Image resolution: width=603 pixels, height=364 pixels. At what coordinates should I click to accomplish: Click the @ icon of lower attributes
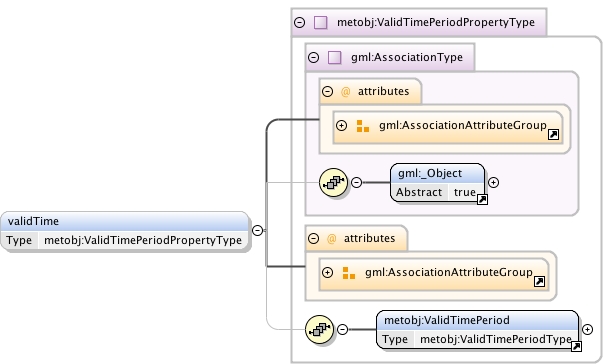(331, 239)
